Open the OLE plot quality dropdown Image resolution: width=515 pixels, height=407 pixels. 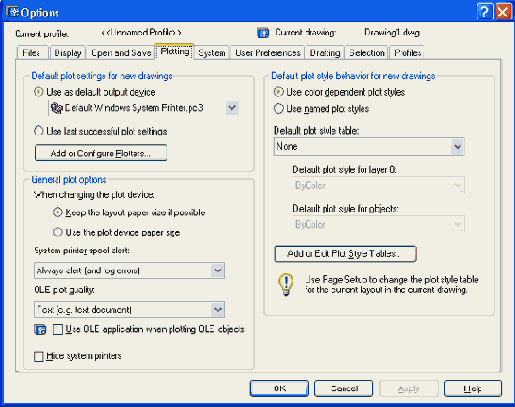218,310
